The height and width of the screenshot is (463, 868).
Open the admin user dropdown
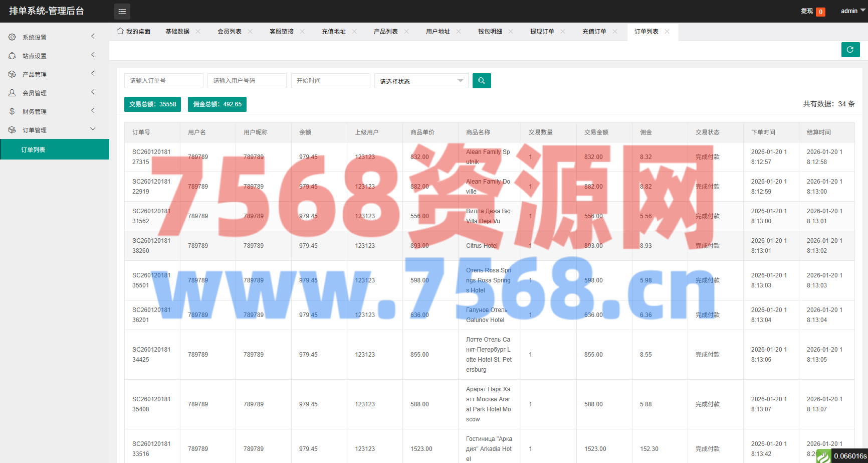pyautogui.click(x=852, y=11)
